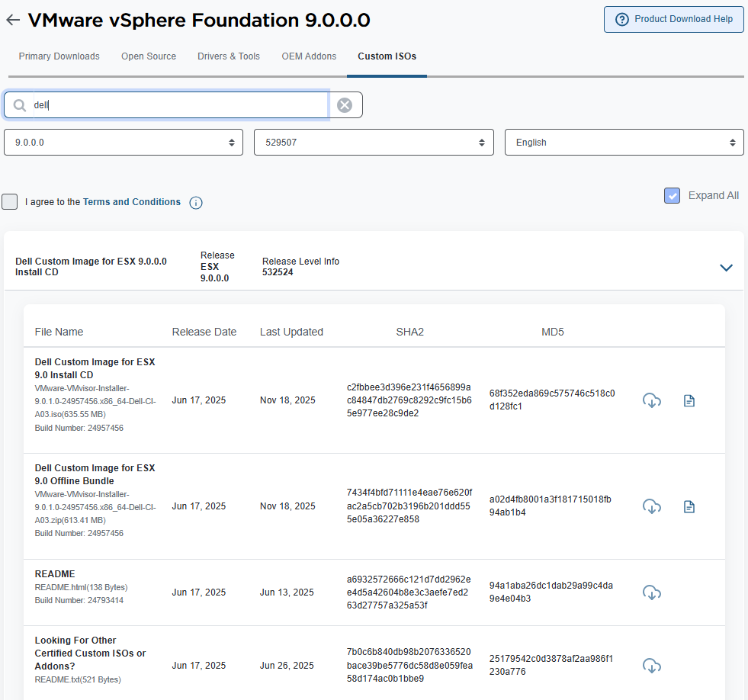Image resolution: width=748 pixels, height=700 pixels.
Task: Download the README.txt for other custom ISOs
Action: 651,666
